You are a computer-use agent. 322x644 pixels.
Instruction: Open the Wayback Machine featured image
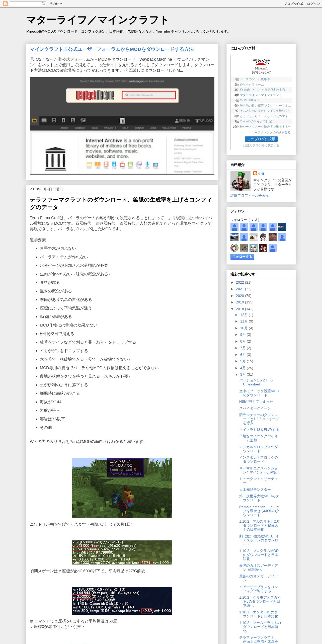pyautogui.click(x=122, y=126)
